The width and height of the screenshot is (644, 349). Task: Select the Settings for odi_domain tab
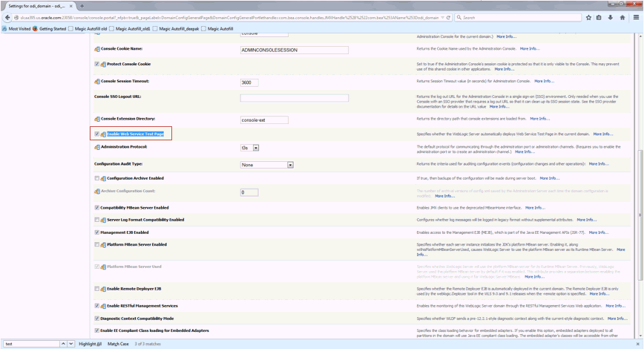[40, 6]
